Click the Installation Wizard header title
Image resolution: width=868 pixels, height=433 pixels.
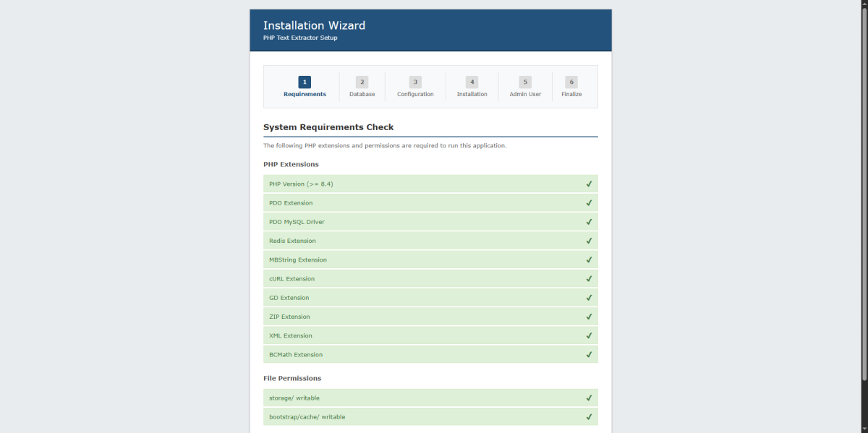(x=314, y=25)
